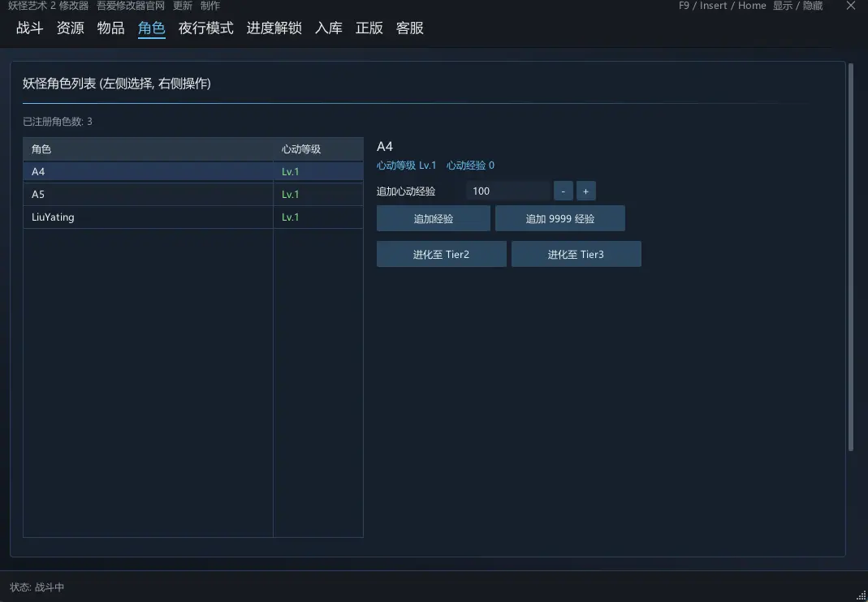This screenshot has height=602, width=868.
Task: Switch to the 资源 tab
Action: click(71, 28)
